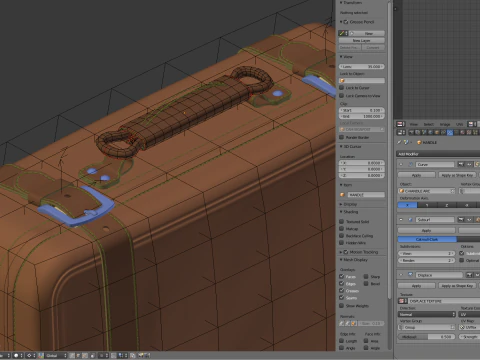This screenshot has width=480, height=360.
Task: Click Apply as Shape Key on Curve modifier
Action: [x=457, y=175]
